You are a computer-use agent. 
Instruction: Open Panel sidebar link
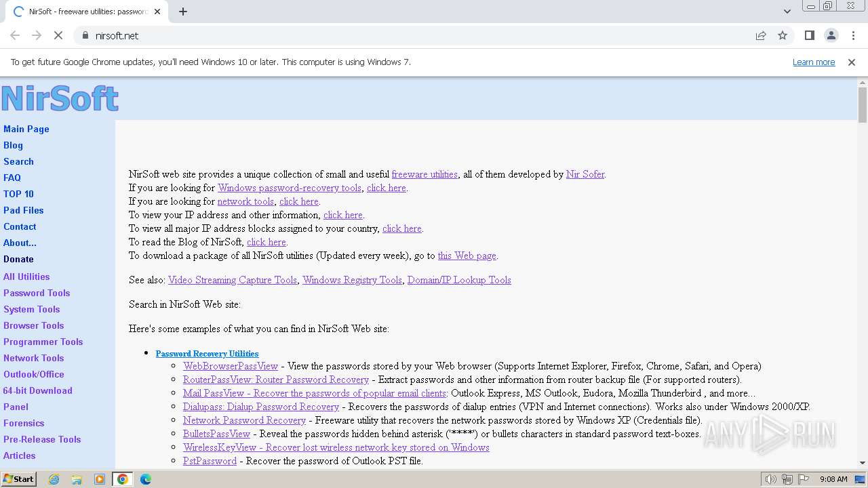click(16, 407)
